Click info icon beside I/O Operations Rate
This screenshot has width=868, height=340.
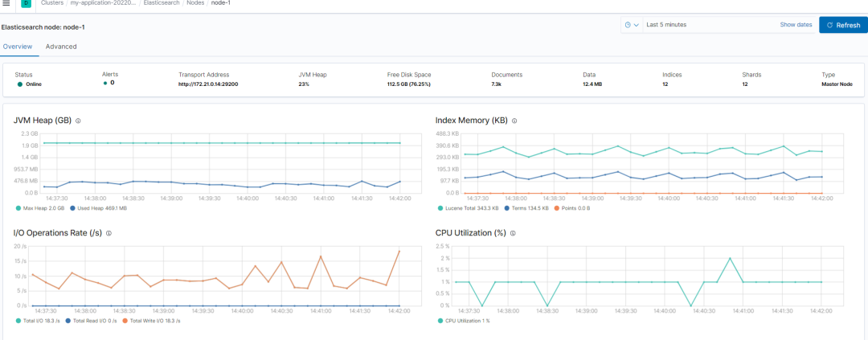(108, 233)
